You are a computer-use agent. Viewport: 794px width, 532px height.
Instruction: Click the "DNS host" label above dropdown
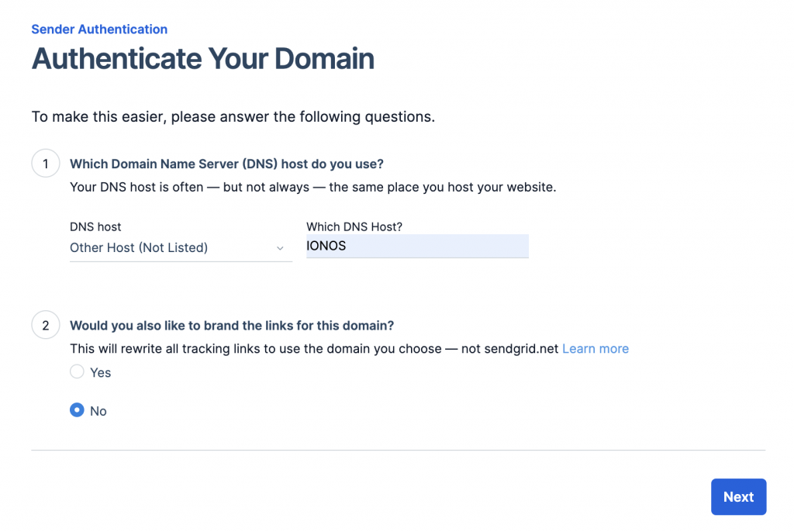[95, 226]
